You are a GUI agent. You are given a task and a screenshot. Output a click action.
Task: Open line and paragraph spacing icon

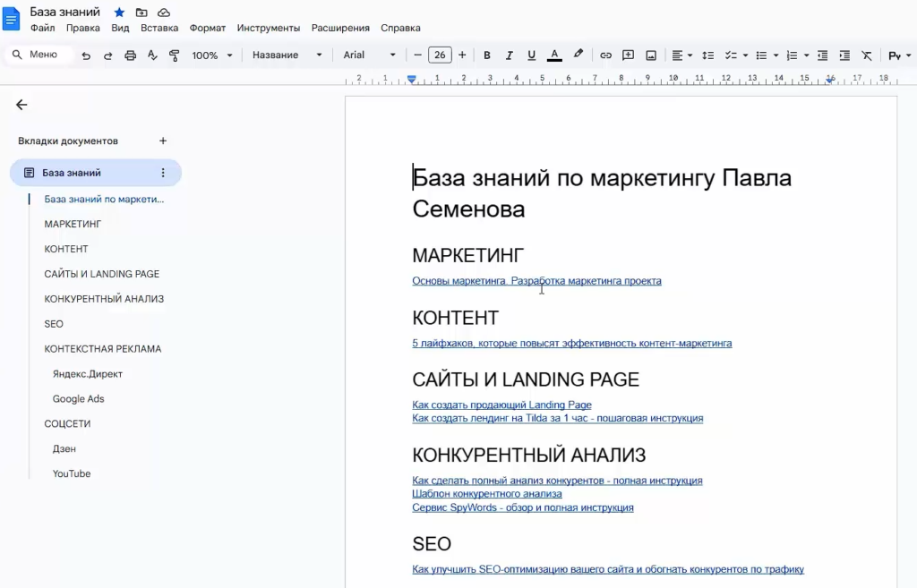pos(707,55)
